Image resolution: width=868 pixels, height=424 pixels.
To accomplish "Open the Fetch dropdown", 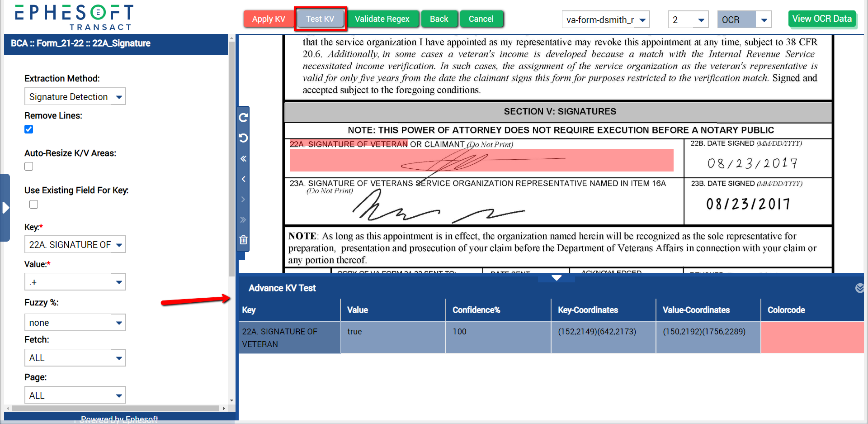I will [75, 358].
